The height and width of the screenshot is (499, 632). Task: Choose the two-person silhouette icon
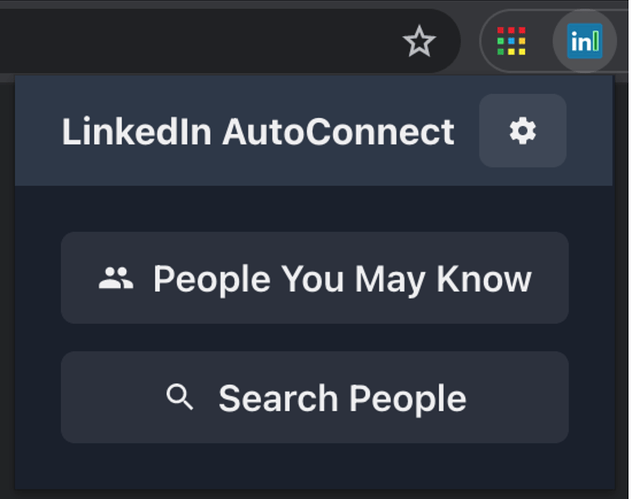tap(116, 278)
